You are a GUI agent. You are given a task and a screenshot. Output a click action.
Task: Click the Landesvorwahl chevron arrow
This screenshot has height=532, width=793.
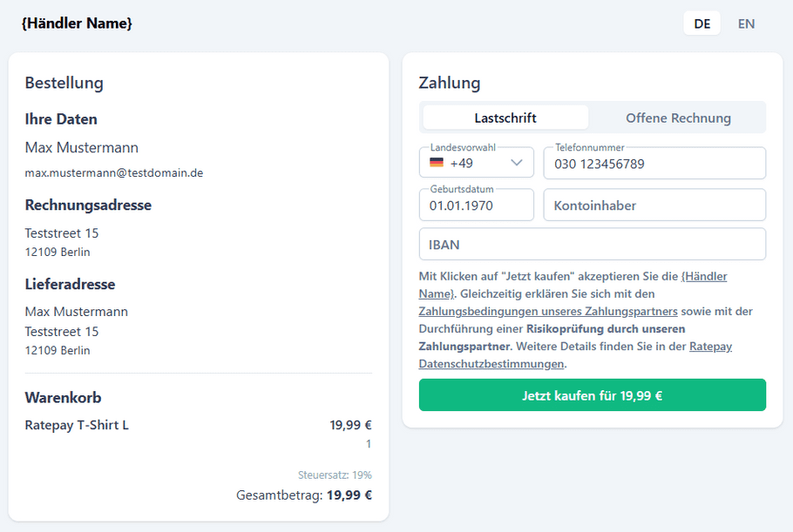pos(517,163)
